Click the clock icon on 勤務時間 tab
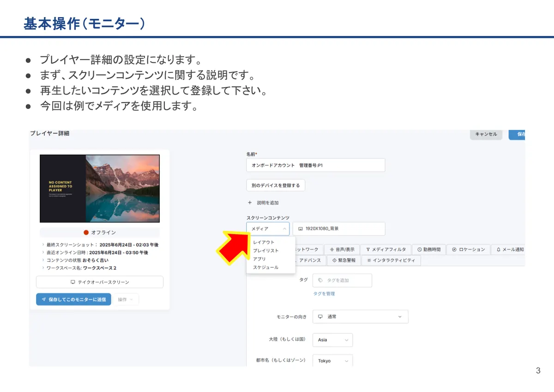Viewport: 554px width, 392px height. click(419, 249)
